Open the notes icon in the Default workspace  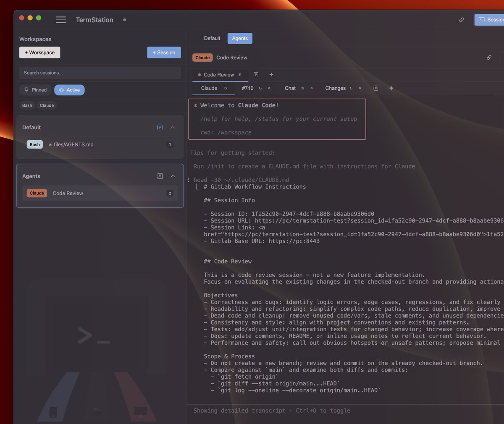click(160, 127)
